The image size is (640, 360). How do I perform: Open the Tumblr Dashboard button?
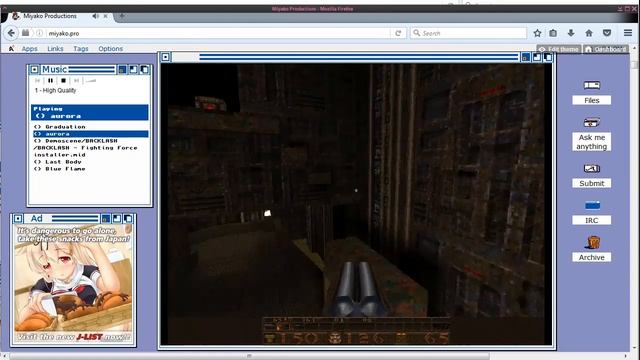tap(606, 49)
